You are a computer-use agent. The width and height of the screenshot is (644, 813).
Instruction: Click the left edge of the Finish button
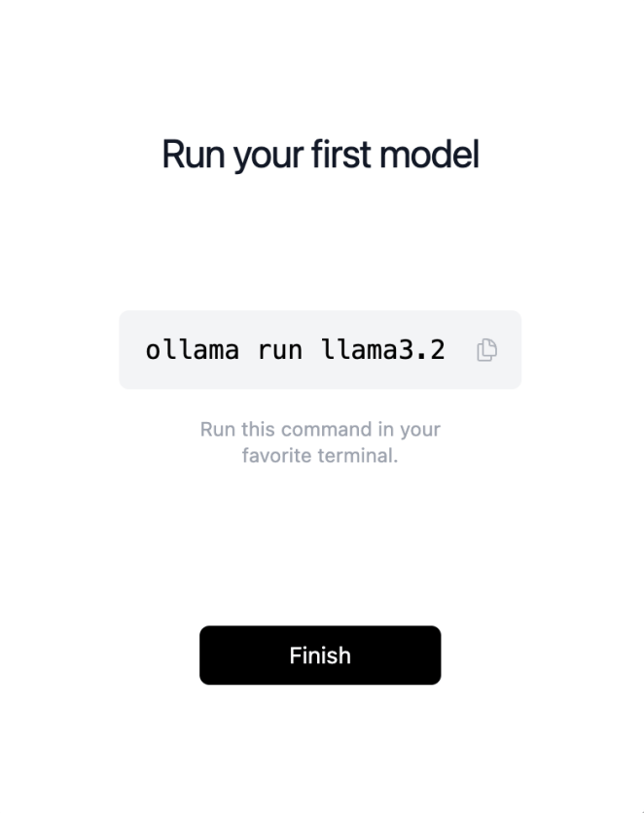(x=207, y=655)
